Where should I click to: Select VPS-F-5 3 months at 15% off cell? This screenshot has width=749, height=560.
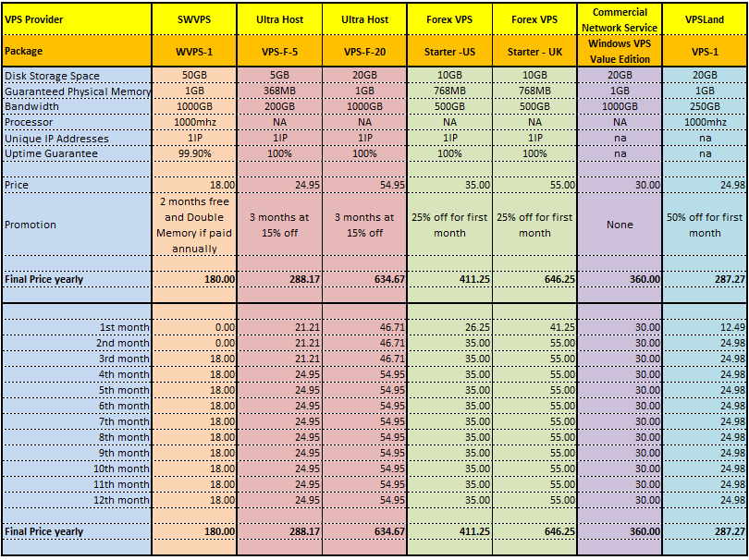click(279, 225)
